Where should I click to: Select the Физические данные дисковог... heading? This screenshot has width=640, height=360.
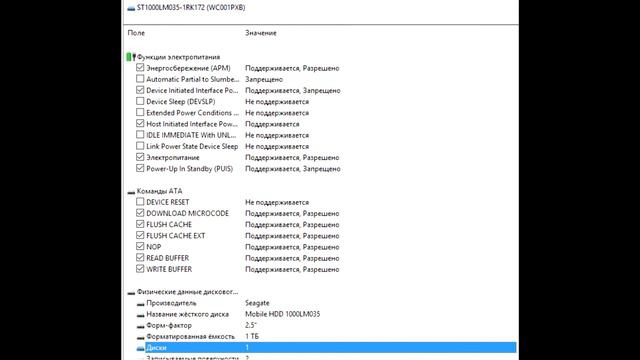coord(187,292)
